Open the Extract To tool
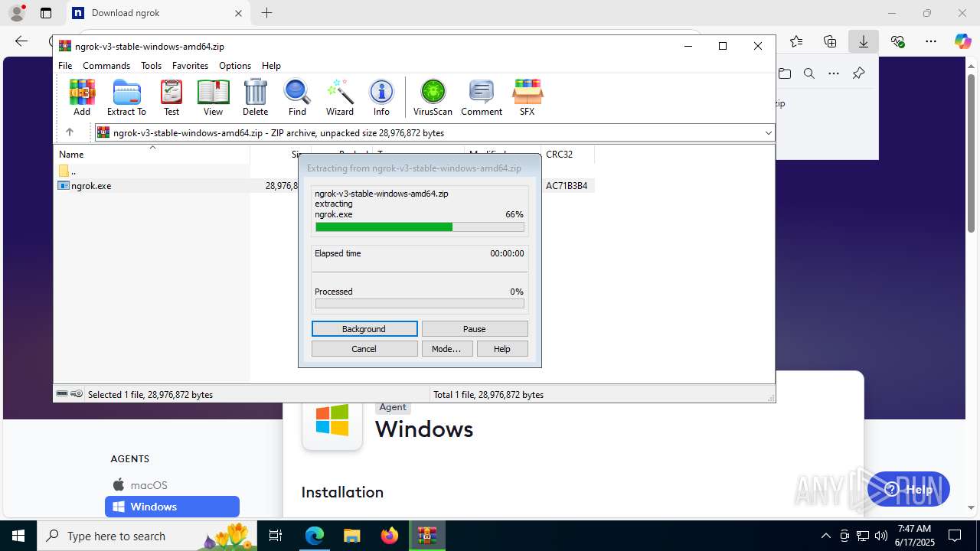 point(126,97)
